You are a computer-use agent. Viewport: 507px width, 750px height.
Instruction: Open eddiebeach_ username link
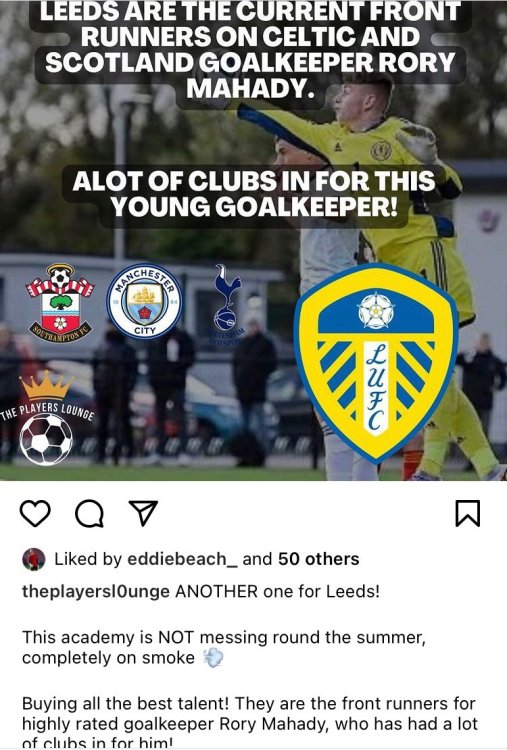[182, 559]
